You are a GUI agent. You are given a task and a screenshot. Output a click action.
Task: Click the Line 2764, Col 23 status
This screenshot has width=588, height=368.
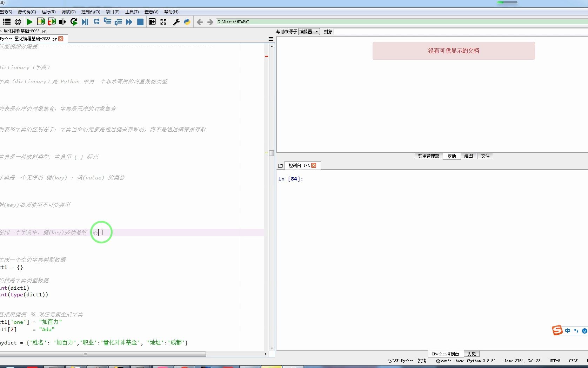(522, 361)
